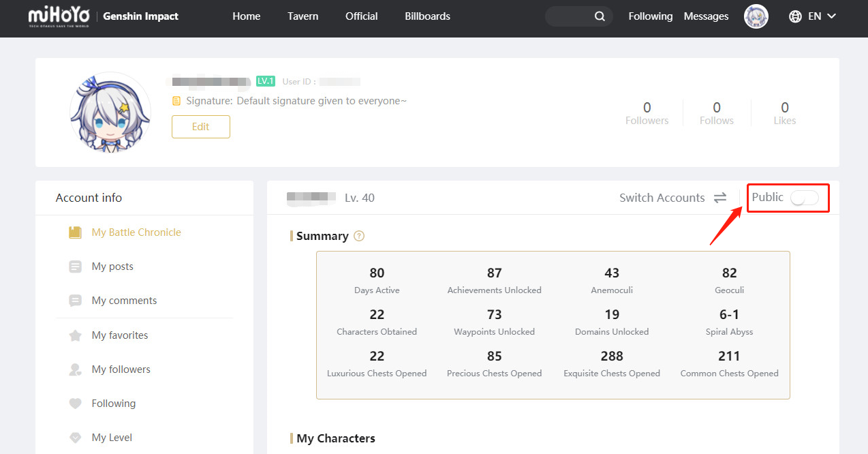Image resolution: width=868 pixels, height=454 pixels.
Task: Click the My comments speech bubble icon
Action: [76, 301]
